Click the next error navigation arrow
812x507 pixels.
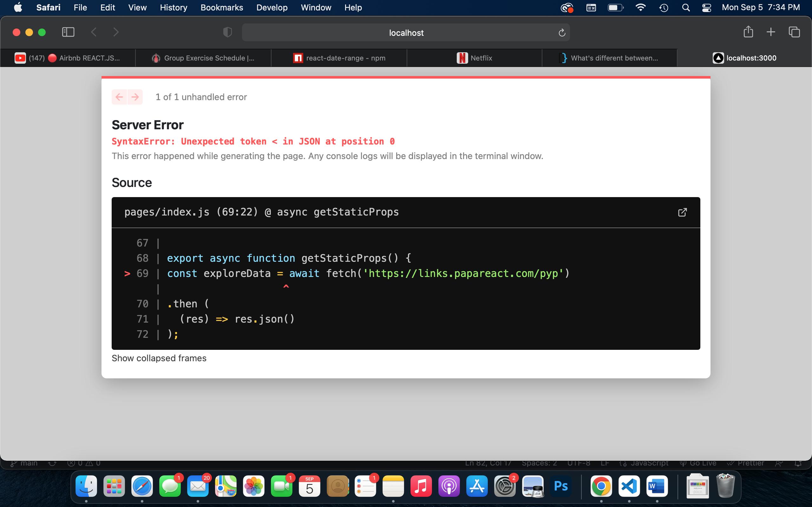point(134,97)
